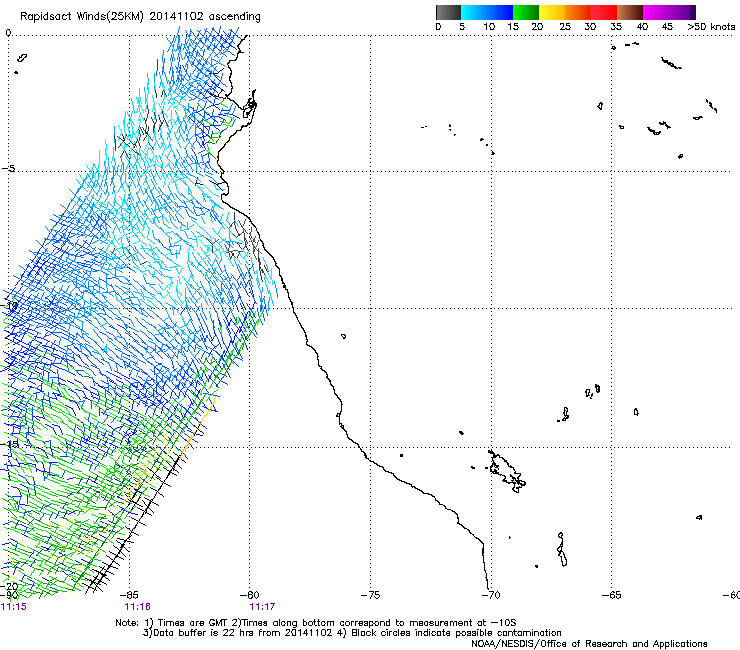The height and width of the screenshot is (650, 740).
Task: Click the note 'Data buffer is 22 hrs'
Action: pos(202,633)
